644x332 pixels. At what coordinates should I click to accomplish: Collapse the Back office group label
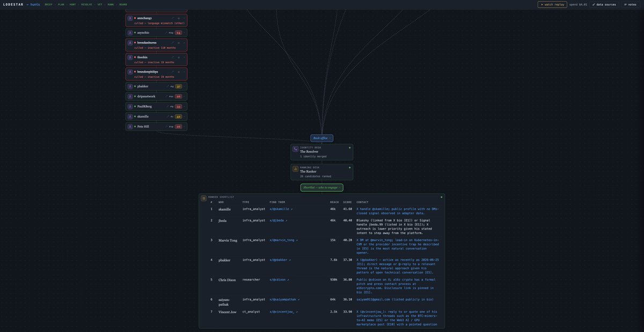pyautogui.click(x=321, y=138)
